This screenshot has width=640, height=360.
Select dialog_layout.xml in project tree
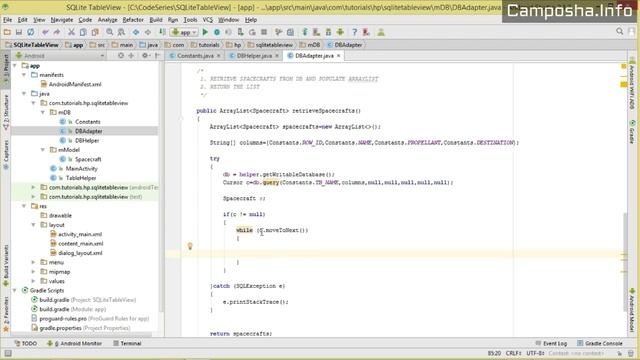tap(80, 253)
